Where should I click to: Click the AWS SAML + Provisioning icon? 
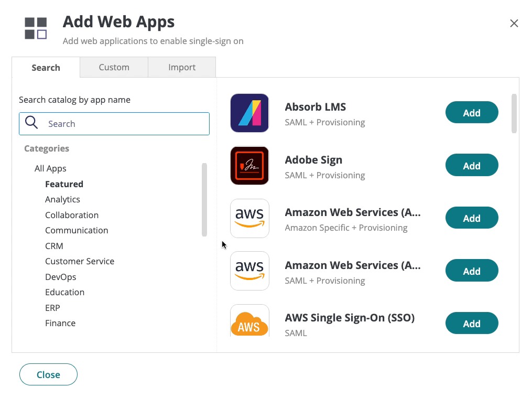[249, 271]
